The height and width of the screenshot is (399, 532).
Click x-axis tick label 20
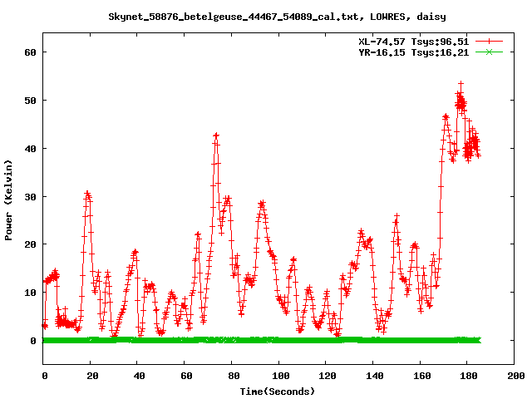click(x=92, y=376)
